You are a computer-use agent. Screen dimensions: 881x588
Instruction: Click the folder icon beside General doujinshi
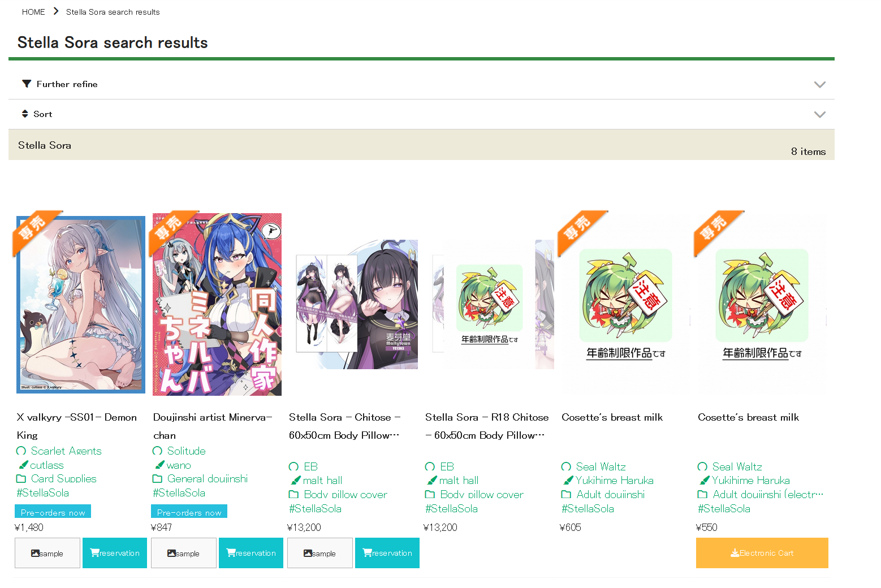157,478
